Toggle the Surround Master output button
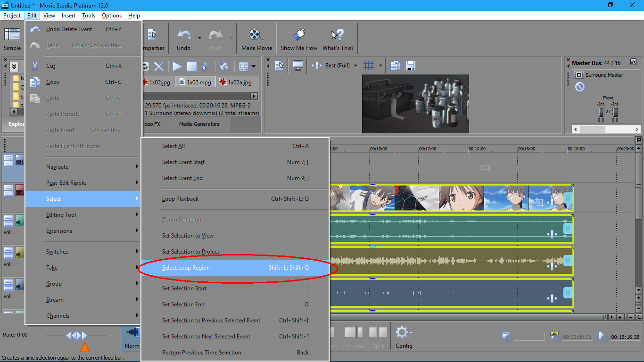Viewport: 644px width, 362px height. pyautogui.click(x=578, y=75)
